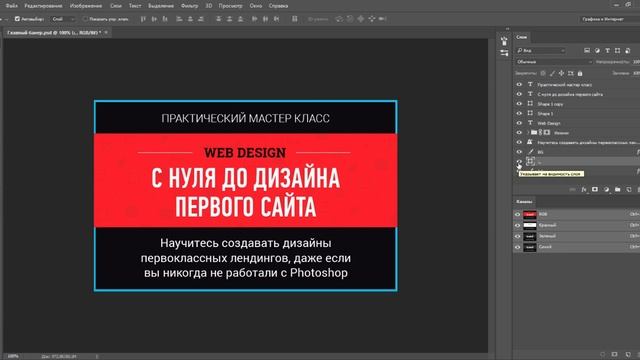Toggle visibility of the Shape 1 layer
640x360 pixels.
click(519, 113)
